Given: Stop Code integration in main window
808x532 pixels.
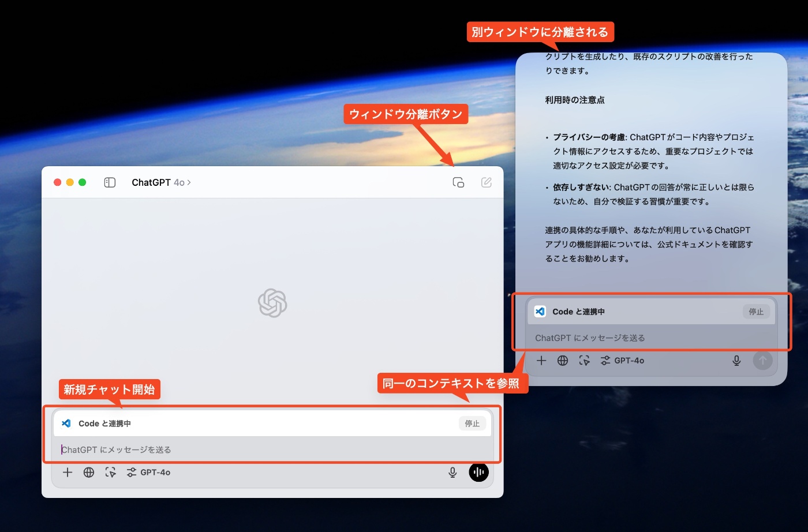Looking at the screenshot, I should (472, 424).
